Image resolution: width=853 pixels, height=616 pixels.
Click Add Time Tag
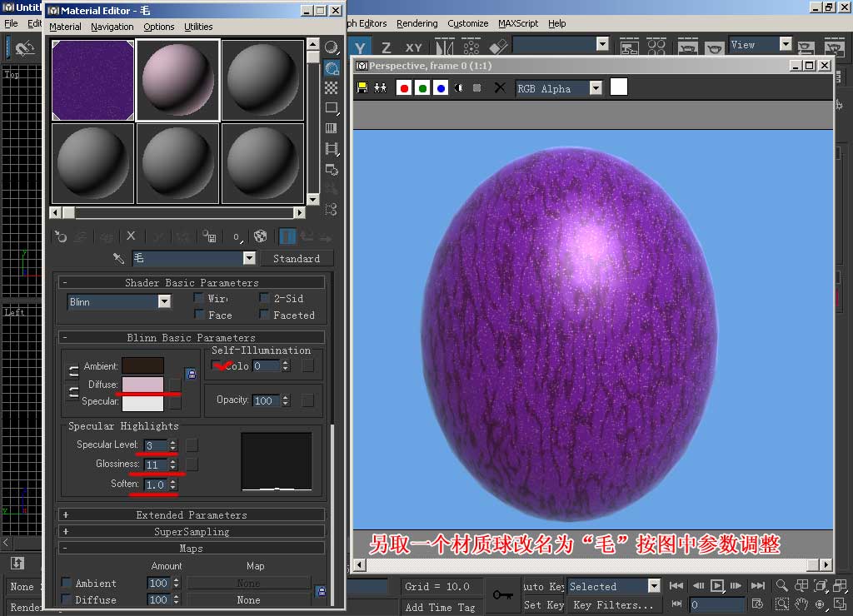[440, 608]
